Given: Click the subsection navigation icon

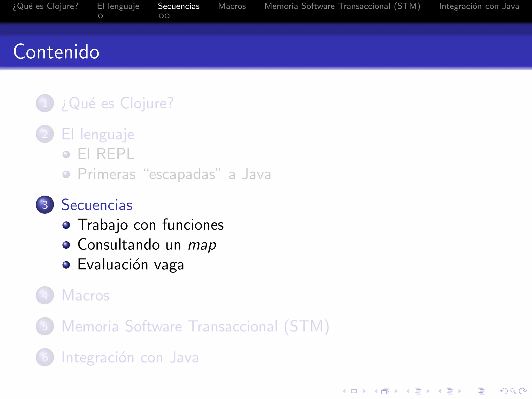Looking at the screenshot, I should coord(418,391).
